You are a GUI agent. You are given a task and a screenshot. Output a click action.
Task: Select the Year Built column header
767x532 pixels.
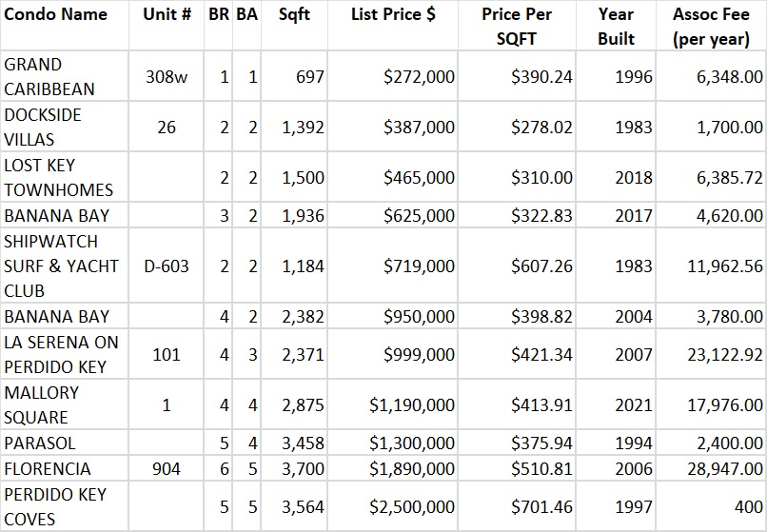pyautogui.click(x=616, y=27)
